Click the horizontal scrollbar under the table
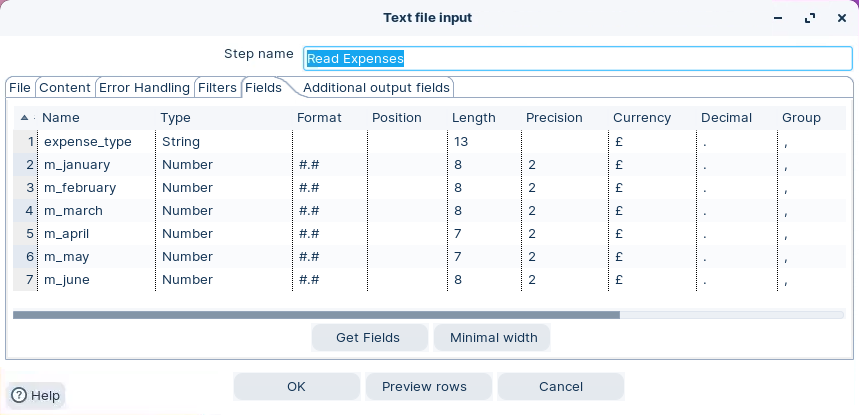859x415 pixels. pyautogui.click(x=316, y=315)
